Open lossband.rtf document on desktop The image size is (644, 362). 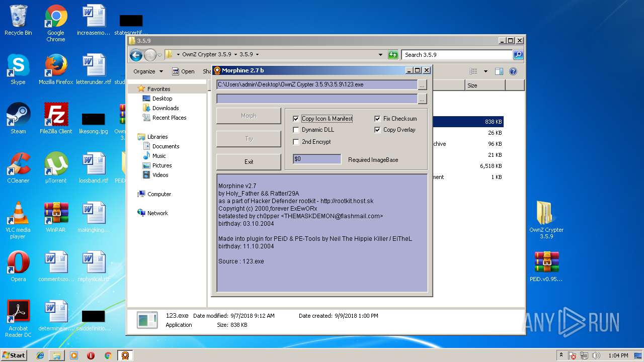(x=94, y=168)
